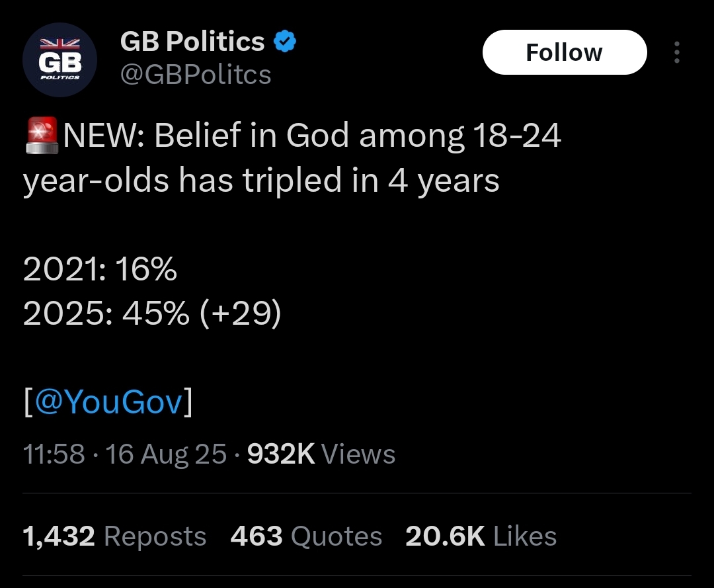Click the 16 Aug 25 date

point(166,454)
